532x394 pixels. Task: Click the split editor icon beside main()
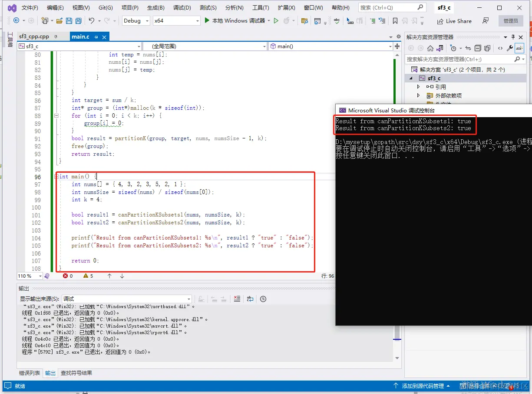[x=397, y=46]
